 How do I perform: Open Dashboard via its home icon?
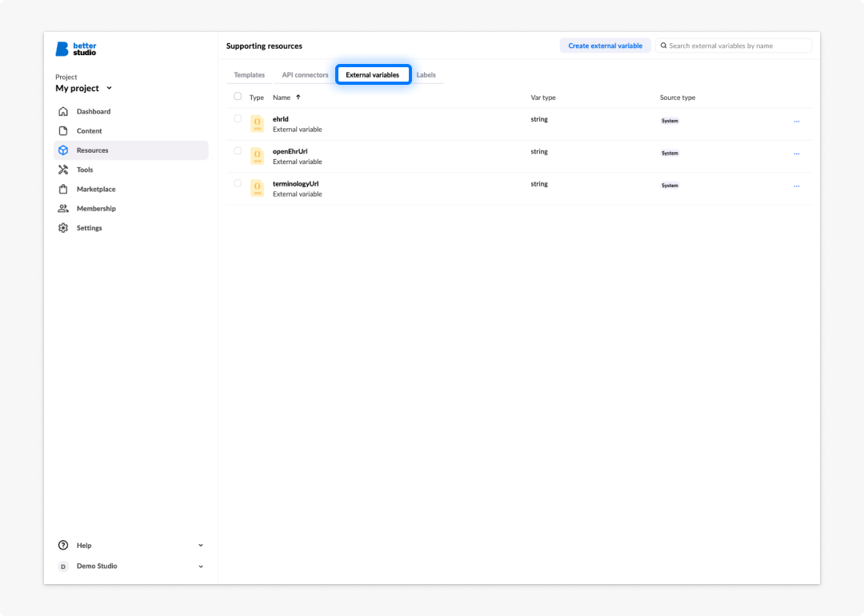(x=63, y=111)
